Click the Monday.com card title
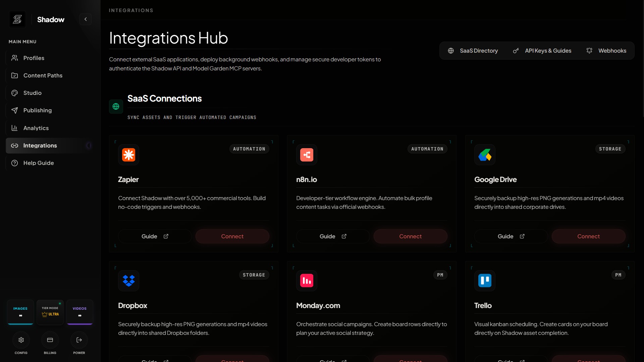The width and height of the screenshot is (644, 362). (x=318, y=306)
